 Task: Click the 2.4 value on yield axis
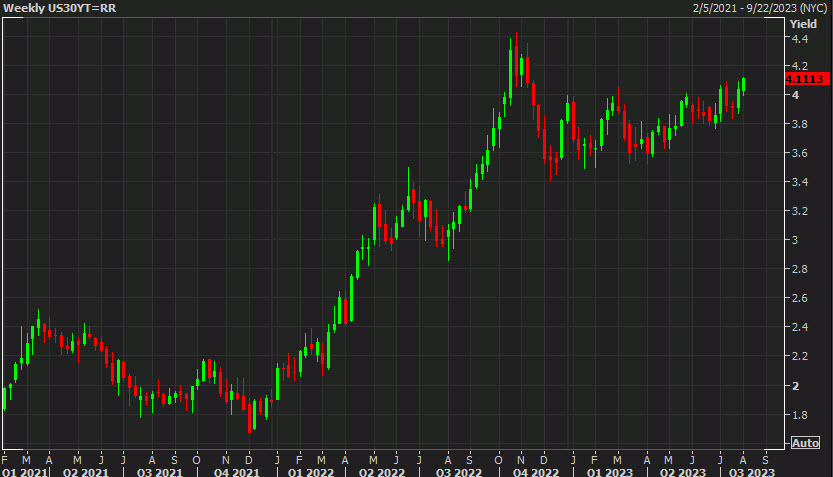(800, 327)
